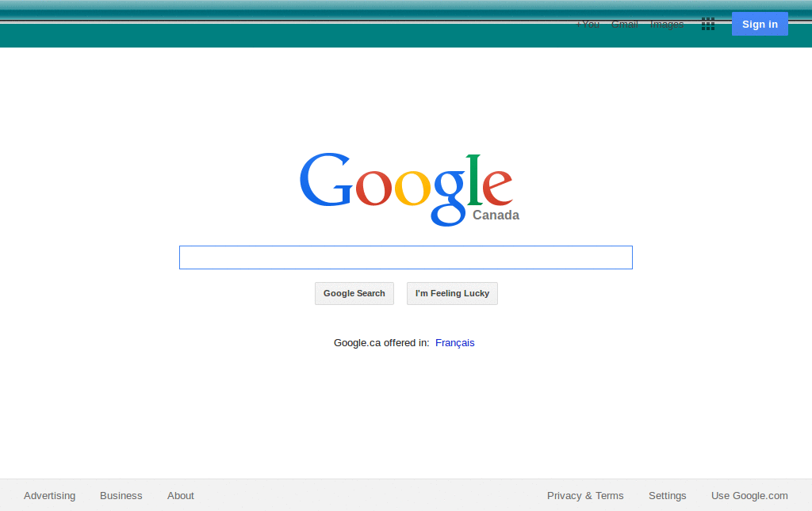Viewport: 812px width, 511px height.
Task: Click the Google Canada logo
Action: click(x=410, y=189)
